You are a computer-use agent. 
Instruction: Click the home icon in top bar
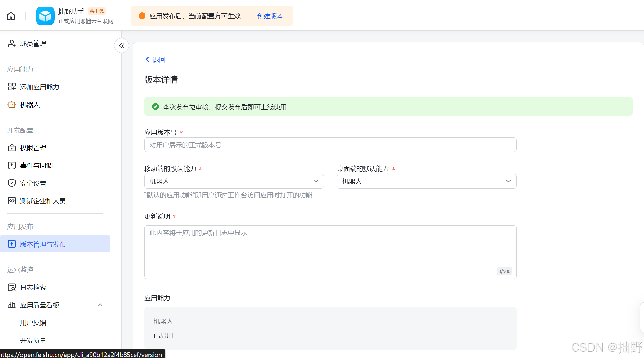(11, 16)
